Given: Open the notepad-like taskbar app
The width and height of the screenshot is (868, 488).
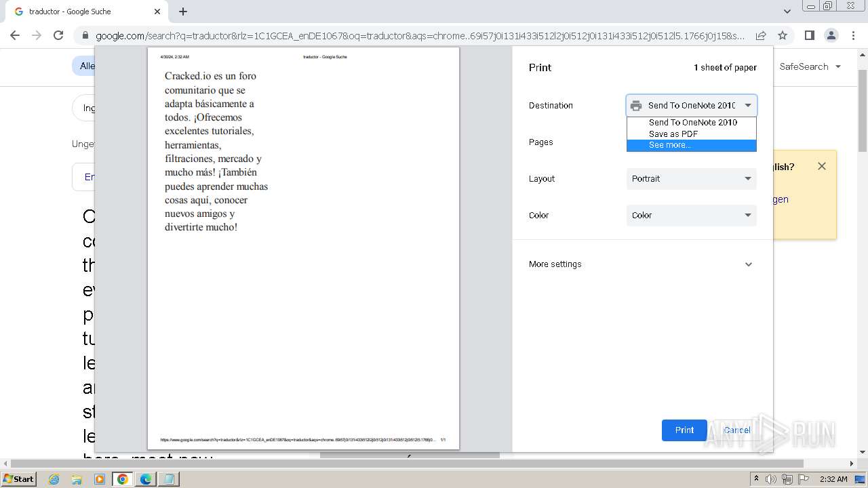Looking at the screenshot, I should coord(168,479).
